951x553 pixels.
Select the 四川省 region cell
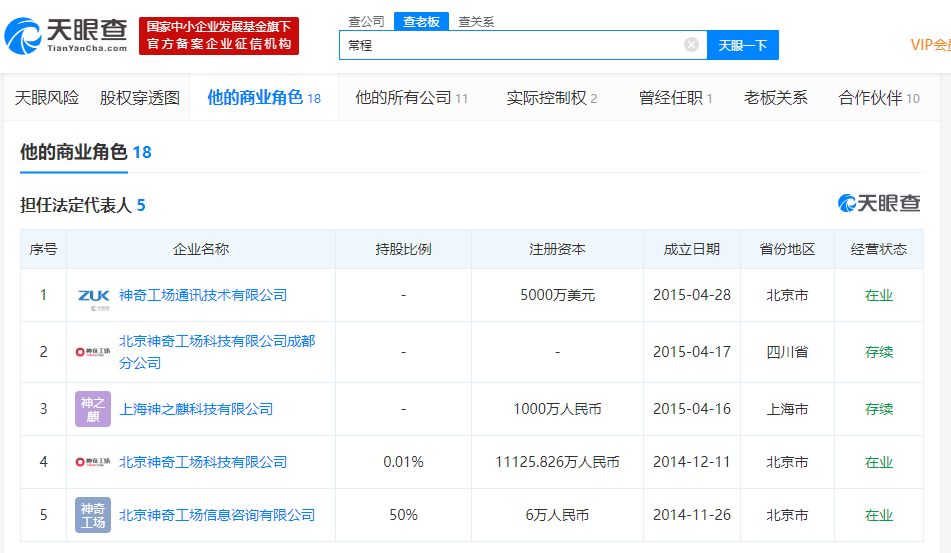[x=787, y=352]
